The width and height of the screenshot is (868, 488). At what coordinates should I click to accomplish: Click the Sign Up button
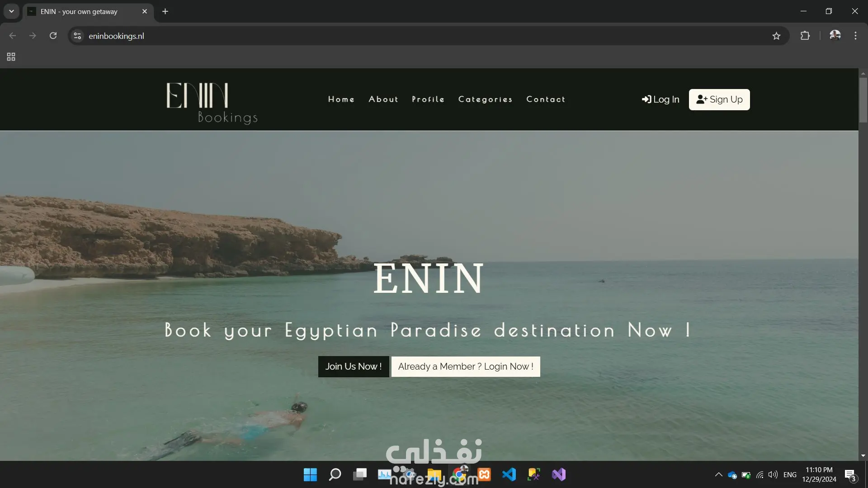(x=719, y=99)
